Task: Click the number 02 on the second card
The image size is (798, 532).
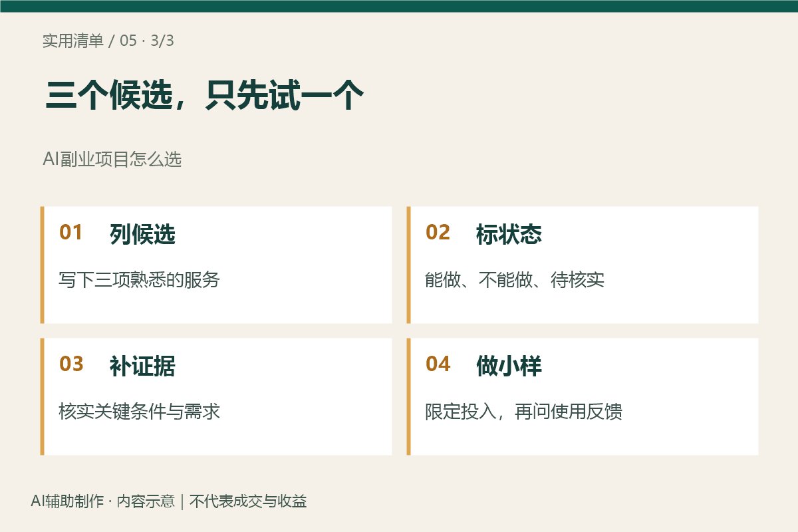Action: pyautogui.click(x=438, y=232)
